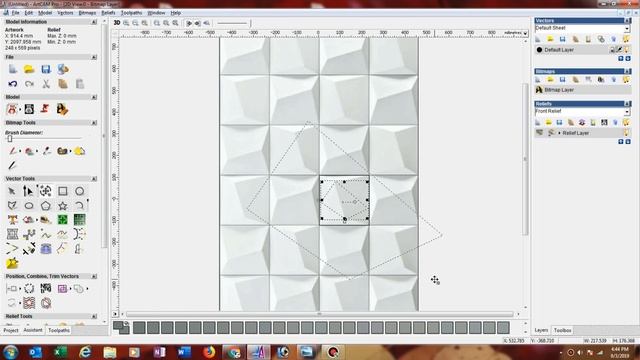Open a file using the yellow folder icon

tap(29, 69)
